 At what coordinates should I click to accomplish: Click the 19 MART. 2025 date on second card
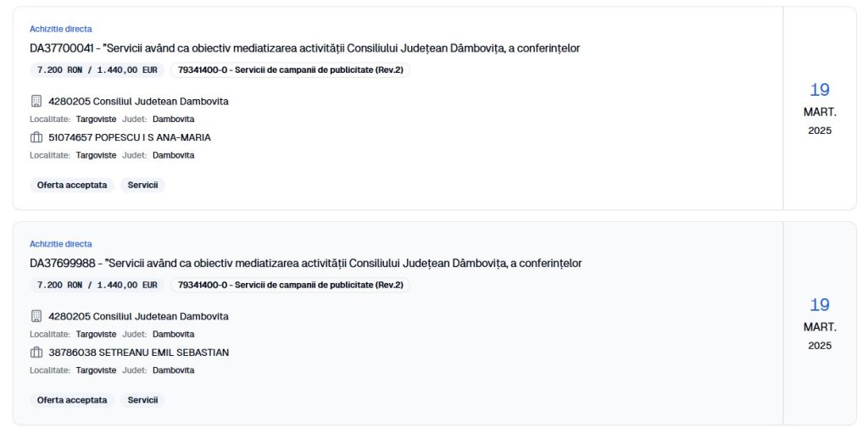click(819, 323)
